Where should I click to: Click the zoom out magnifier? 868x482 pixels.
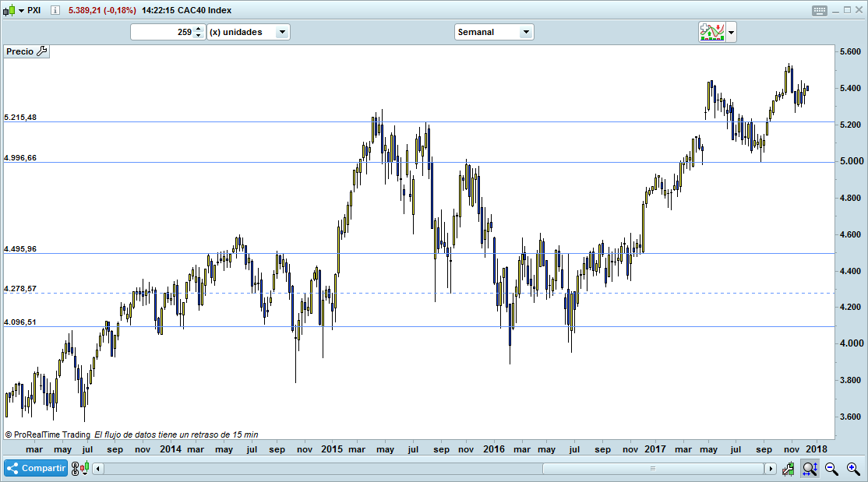point(831,469)
